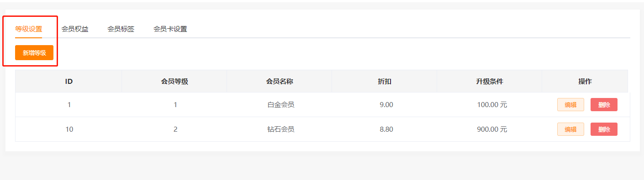Click the ID column header
Image resolution: width=644 pixels, height=180 pixels.
pos(69,82)
